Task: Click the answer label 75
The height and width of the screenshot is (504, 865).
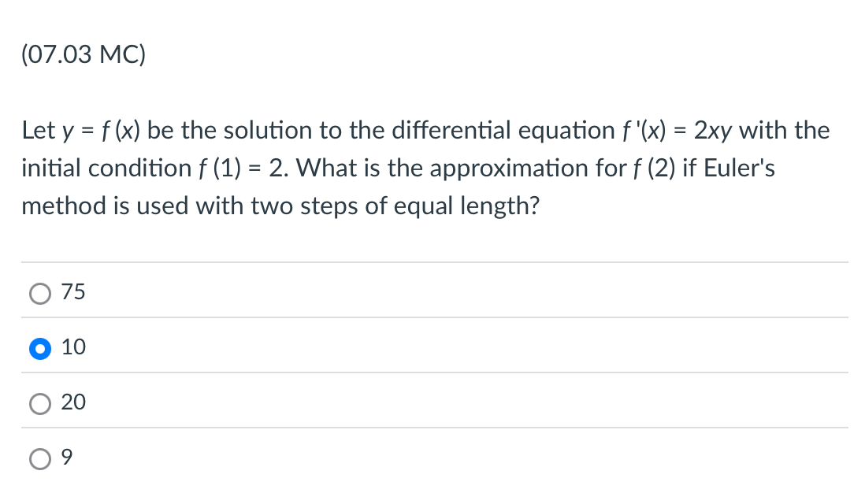Action: coord(72,292)
